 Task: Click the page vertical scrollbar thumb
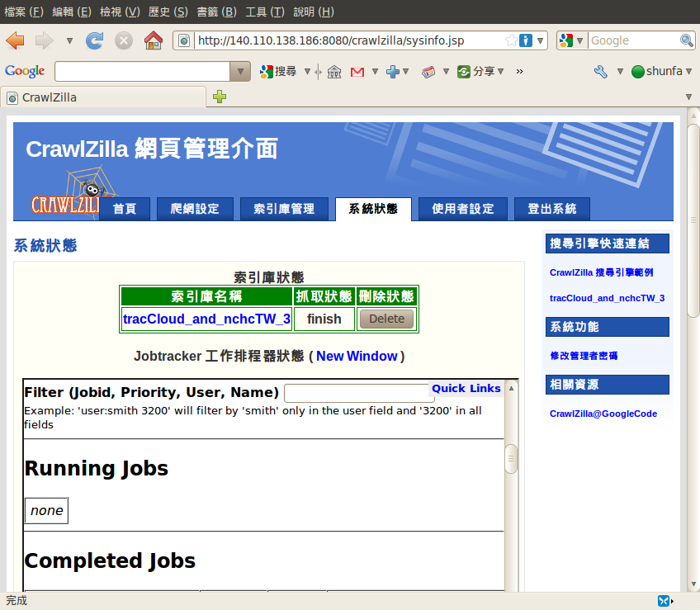pyautogui.click(x=693, y=220)
